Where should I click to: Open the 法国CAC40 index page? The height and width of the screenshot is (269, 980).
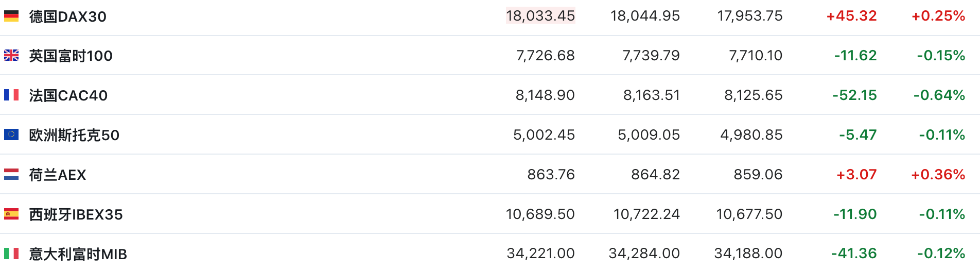pyautogui.click(x=68, y=96)
